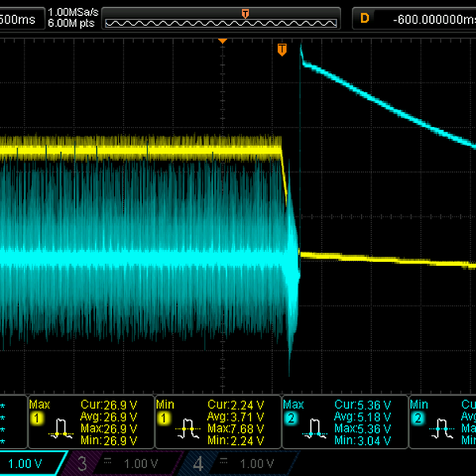Click the cyan pulse icon in channel 2 Min
This screenshot has width=476, height=476.
pyautogui.click(x=442, y=429)
